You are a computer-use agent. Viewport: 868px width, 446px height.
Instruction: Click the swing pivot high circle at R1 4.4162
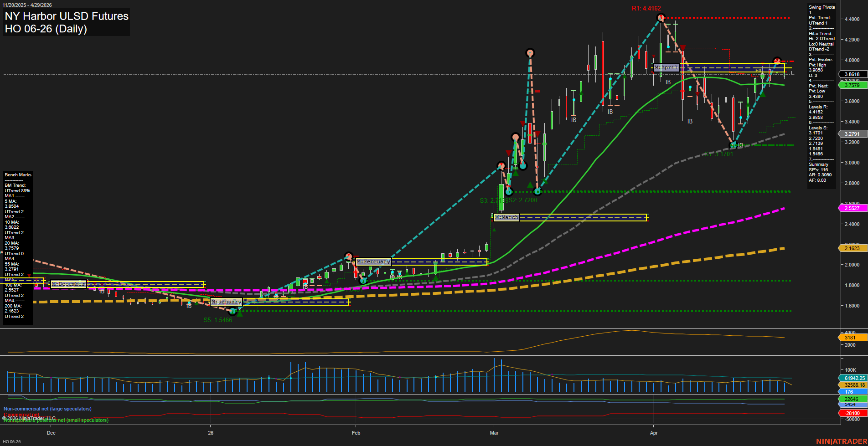(661, 18)
